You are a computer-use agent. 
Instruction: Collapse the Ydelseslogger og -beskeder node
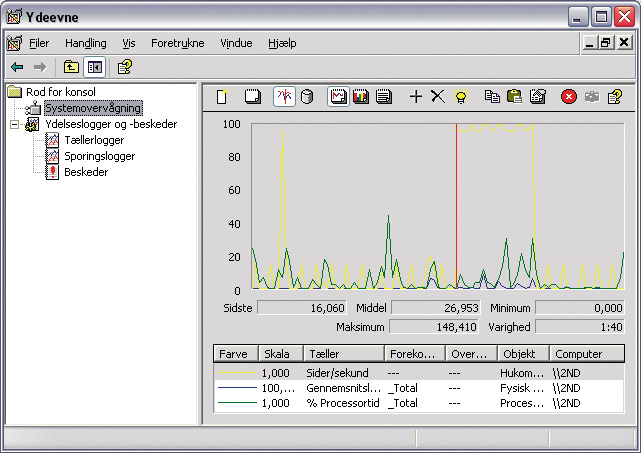point(13,124)
